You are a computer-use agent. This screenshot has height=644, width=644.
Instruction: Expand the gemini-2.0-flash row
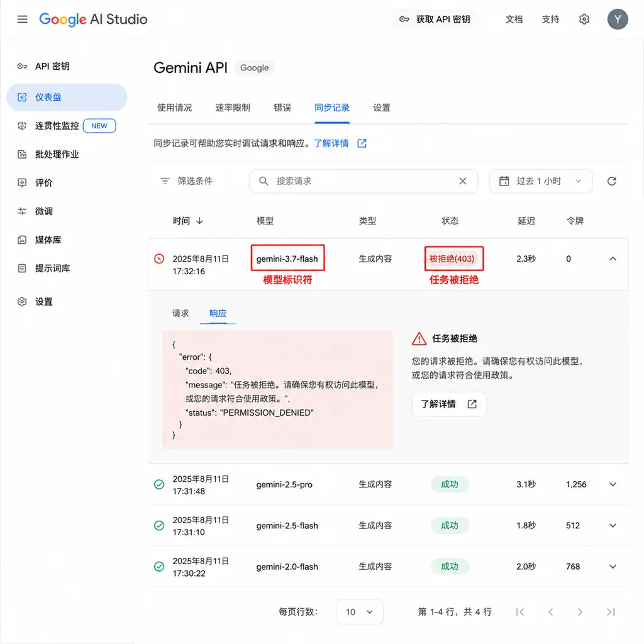[x=613, y=567]
